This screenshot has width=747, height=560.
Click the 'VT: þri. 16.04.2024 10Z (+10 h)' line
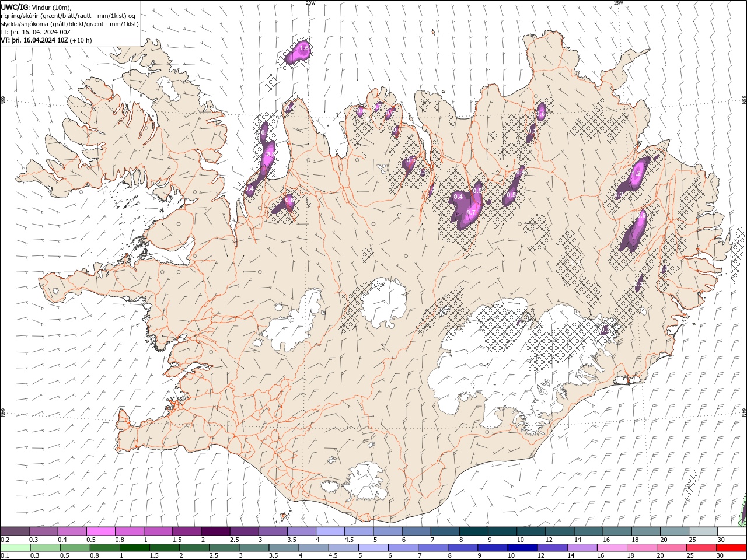click(x=47, y=40)
